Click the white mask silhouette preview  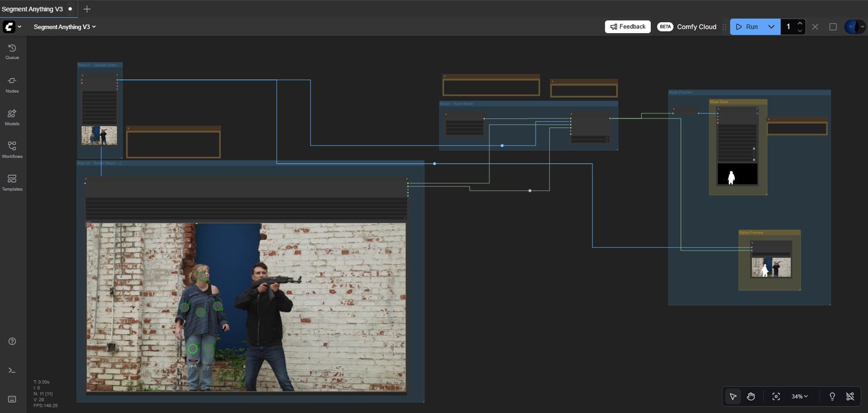pos(737,174)
